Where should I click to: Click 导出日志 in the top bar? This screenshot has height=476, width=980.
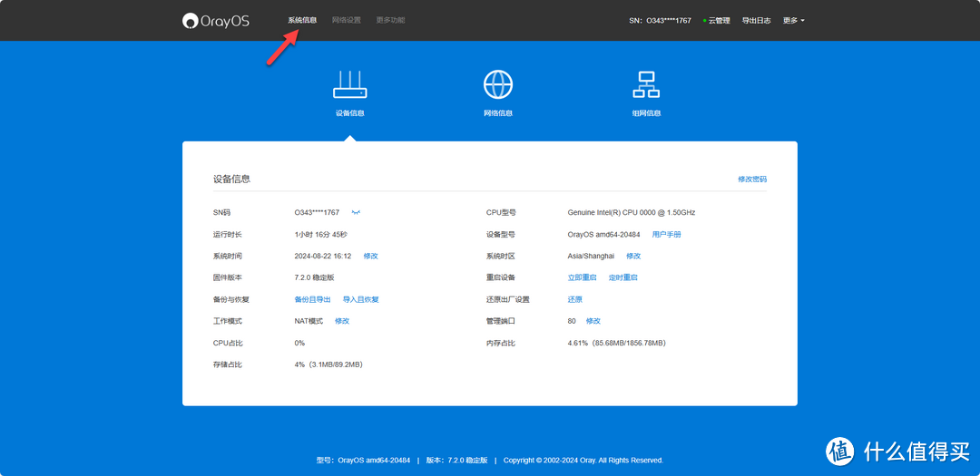point(756,20)
